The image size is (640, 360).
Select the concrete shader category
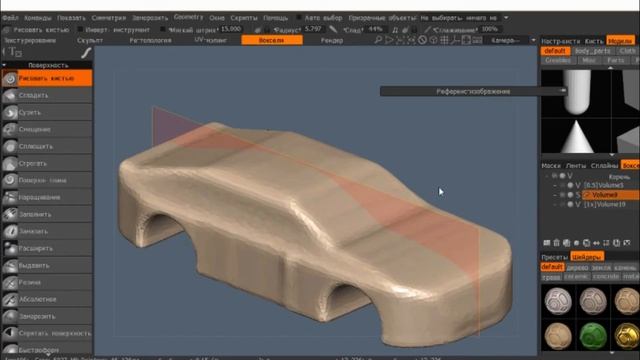point(606,277)
